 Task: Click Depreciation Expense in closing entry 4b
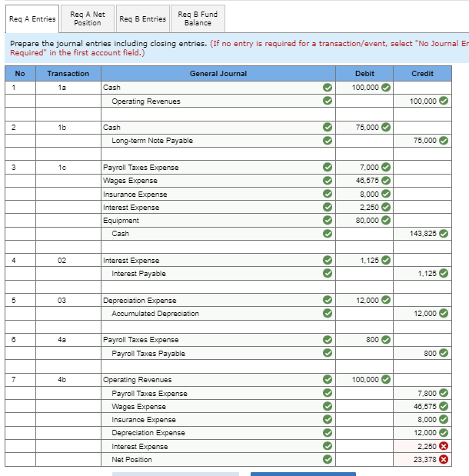click(218, 433)
